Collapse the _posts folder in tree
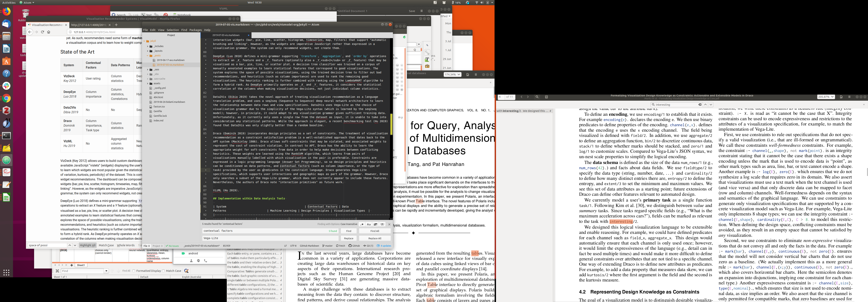The width and height of the screenshot is (868, 302). click(x=148, y=56)
